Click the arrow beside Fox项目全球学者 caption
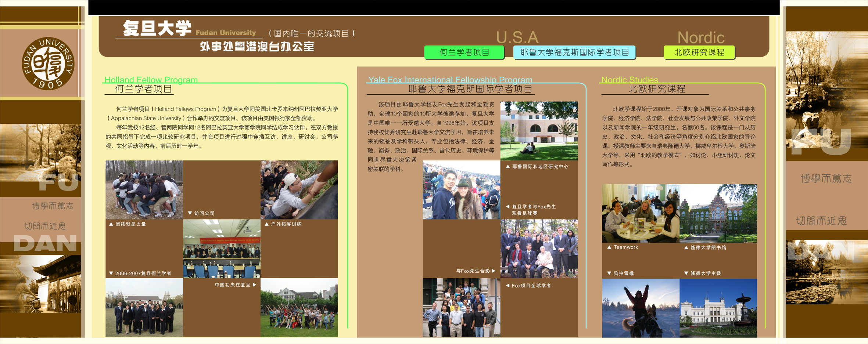The width and height of the screenshot is (868, 344). pos(507,286)
